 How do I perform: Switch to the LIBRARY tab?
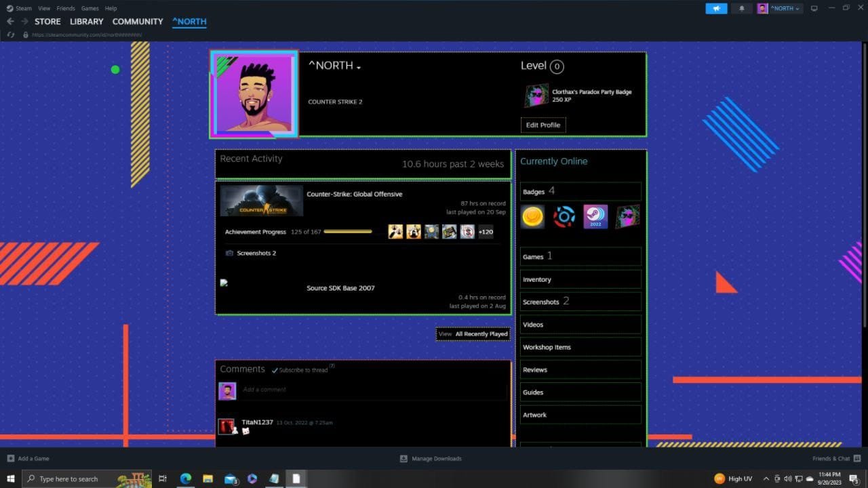[x=86, y=22]
